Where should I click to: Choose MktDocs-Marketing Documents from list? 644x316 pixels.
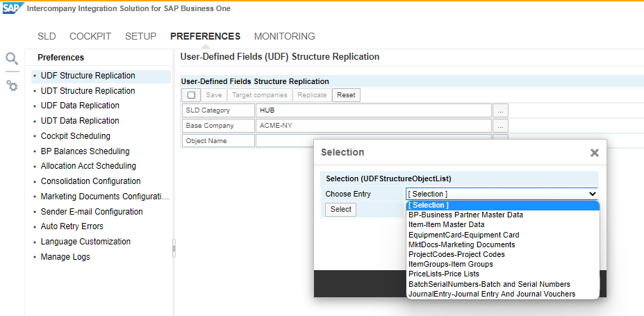461,244
